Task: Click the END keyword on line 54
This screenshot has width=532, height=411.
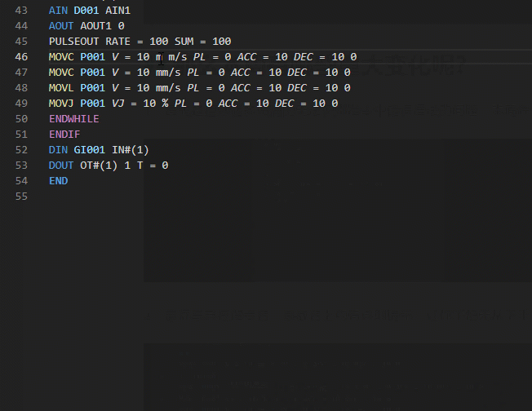Action: (58, 181)
